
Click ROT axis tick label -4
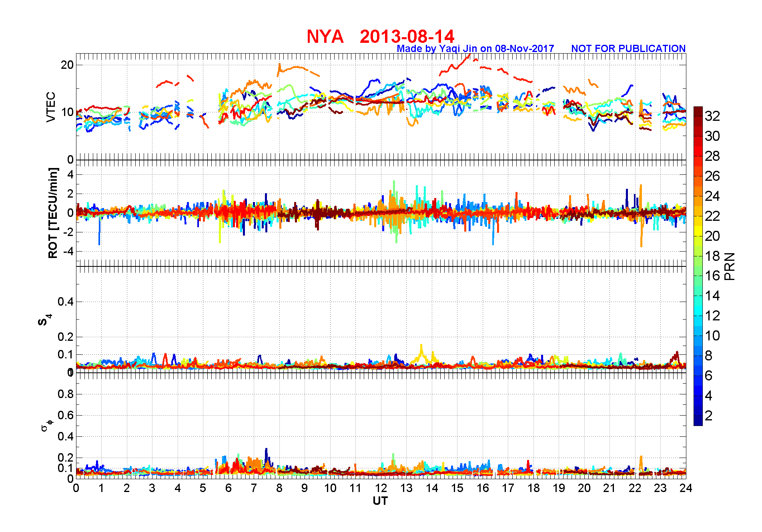click(68, 251)
